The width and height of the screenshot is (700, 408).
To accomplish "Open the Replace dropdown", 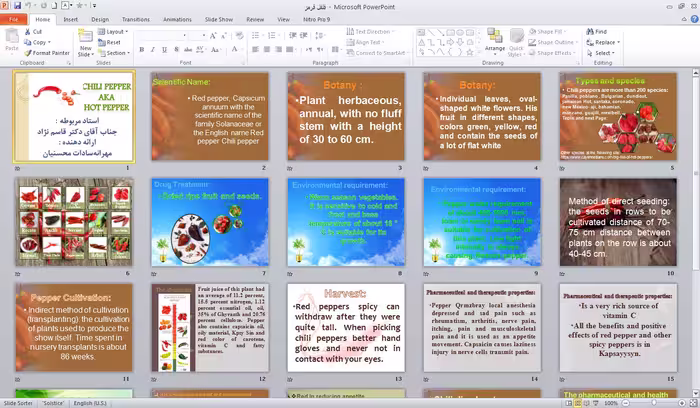I will coord(603,42).
